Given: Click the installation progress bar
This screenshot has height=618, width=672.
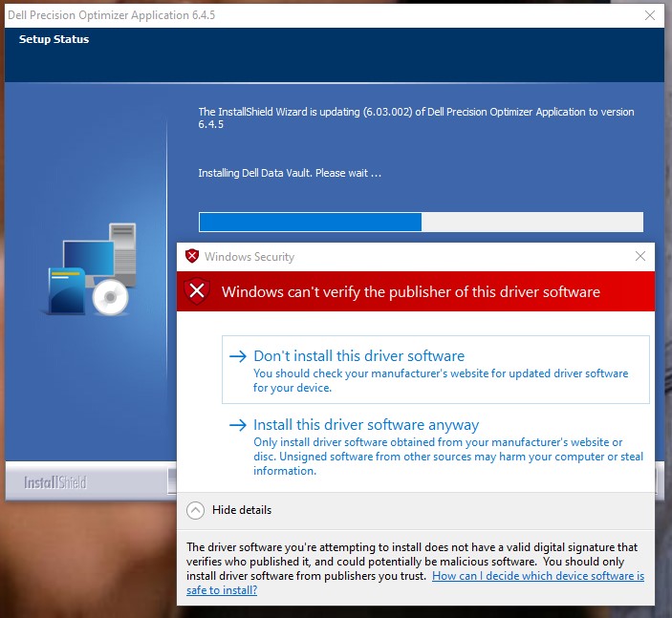Looking at the screenshot, I should pyautogui.click(x=421, y=222).
